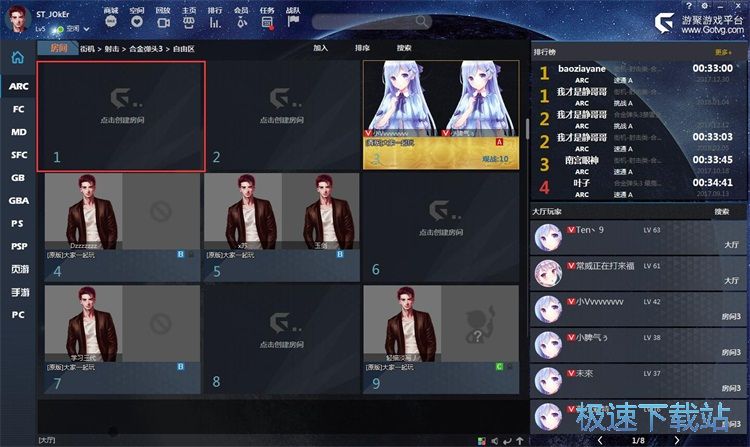The width and height of the screenshot is (750, 447).
Task: Select the ARC platform tab
Action: click(18, 86)
